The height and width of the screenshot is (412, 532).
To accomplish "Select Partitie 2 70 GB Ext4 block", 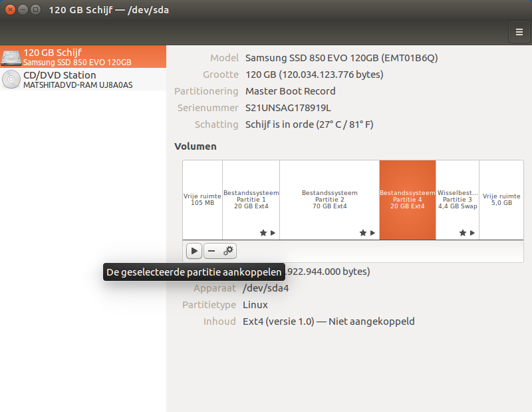I will coord(329,199).
